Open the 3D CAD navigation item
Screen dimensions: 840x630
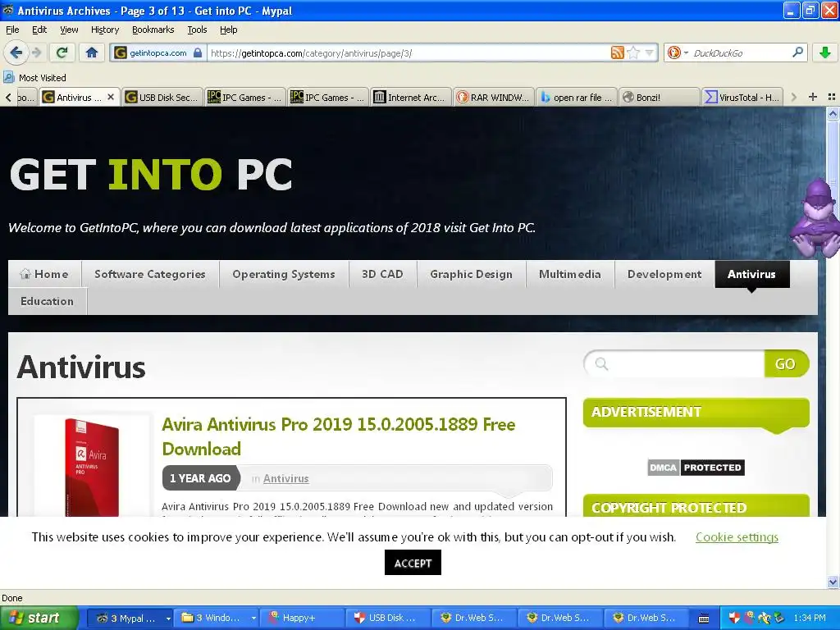click(x=382, y=274)
